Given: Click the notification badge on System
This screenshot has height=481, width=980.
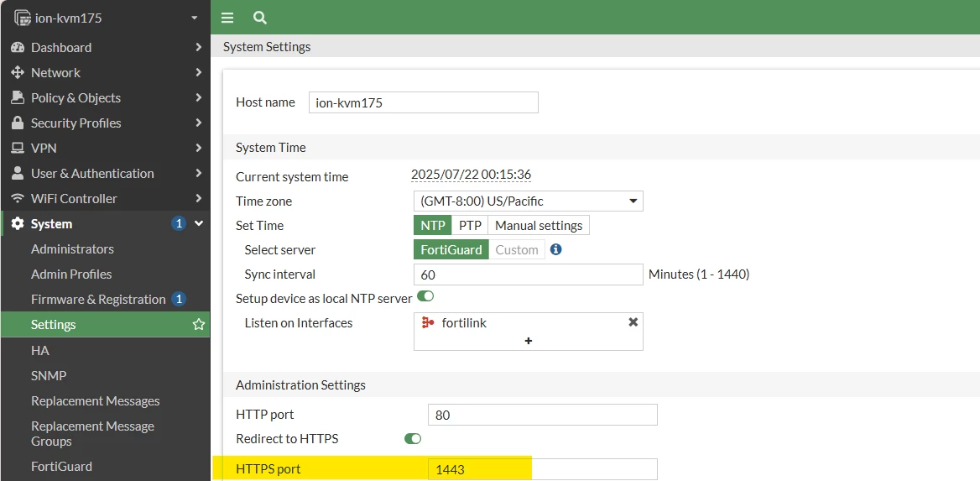Looking at the screenshot, I should (179, 223).
